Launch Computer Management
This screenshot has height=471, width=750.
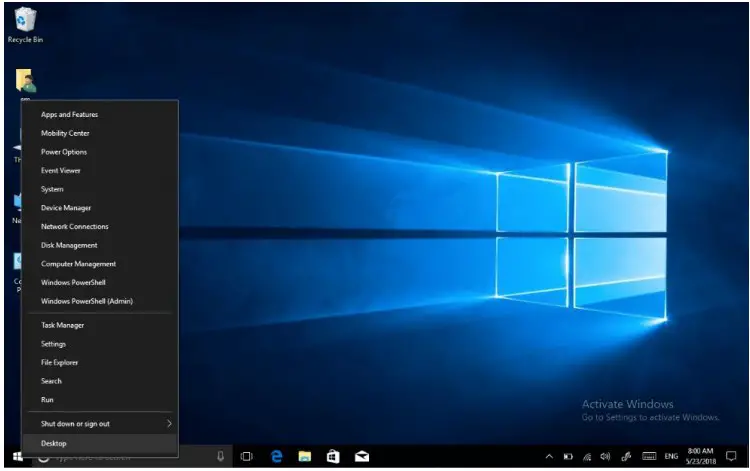[100, 263]
